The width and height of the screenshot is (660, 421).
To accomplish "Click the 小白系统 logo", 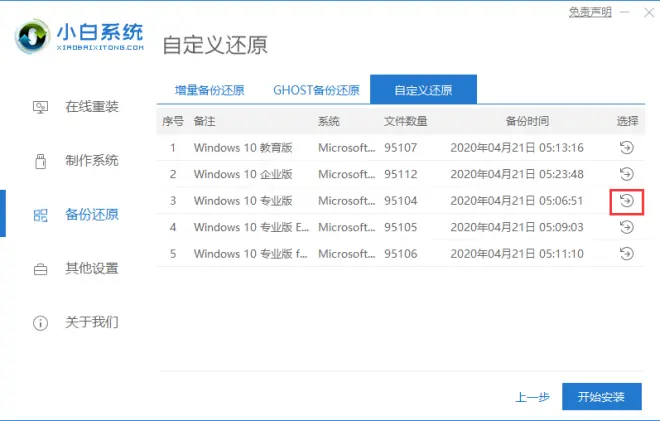I will click(x=80, y=36).
